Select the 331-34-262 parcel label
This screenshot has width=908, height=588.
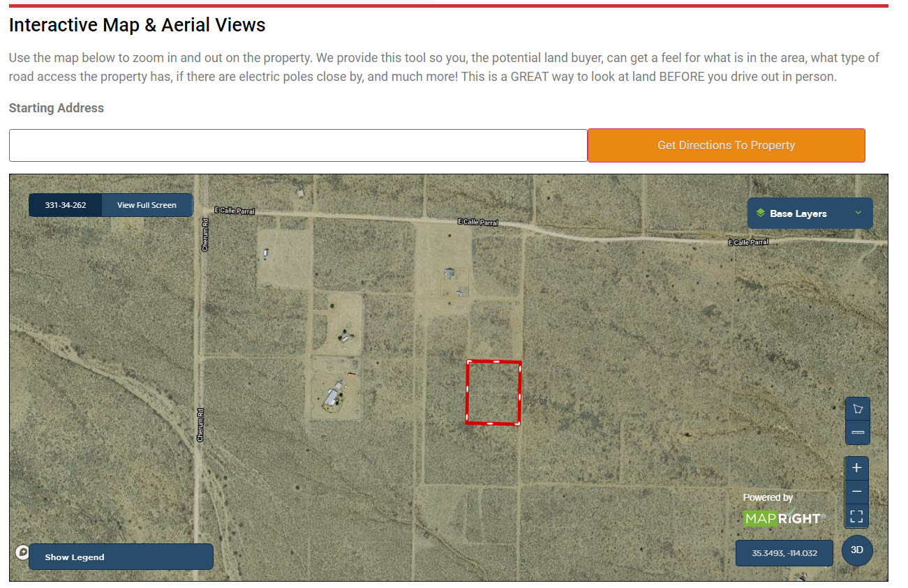pos(66,205)
